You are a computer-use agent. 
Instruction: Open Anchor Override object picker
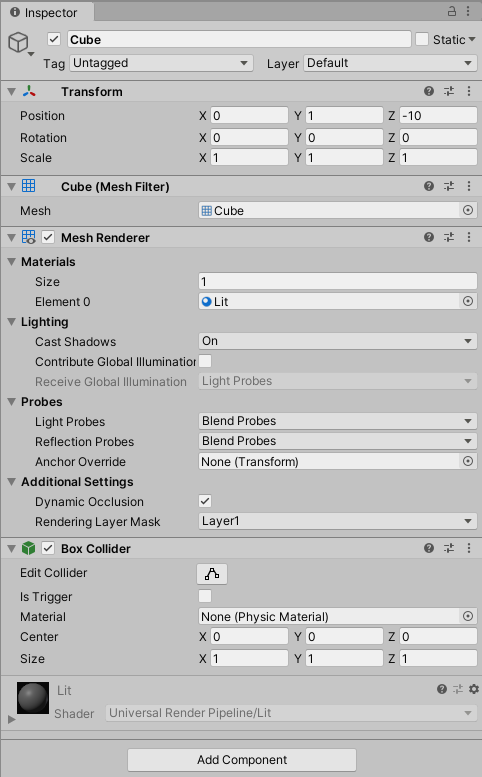point(468,461)
